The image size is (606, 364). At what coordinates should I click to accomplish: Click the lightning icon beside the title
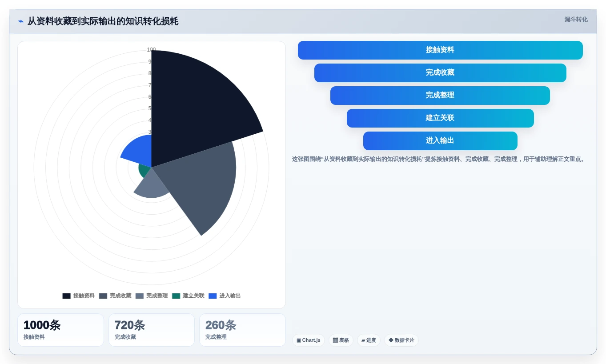[x=21, y=21]
